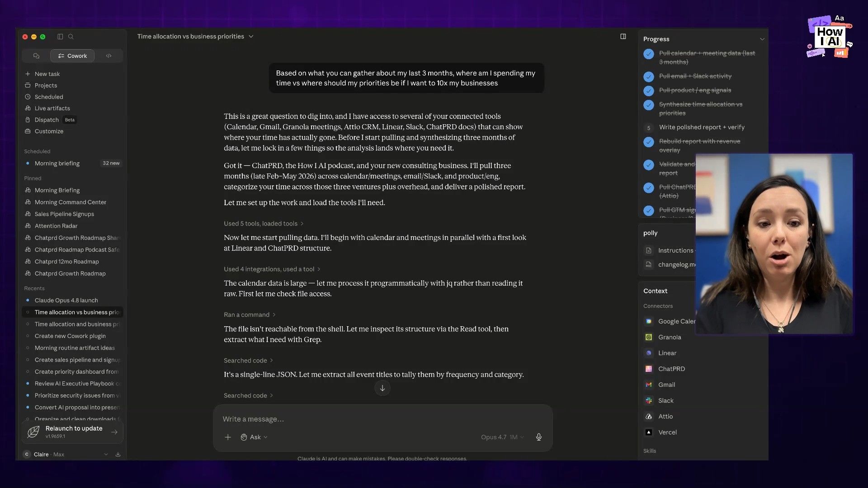Expand the 'Ran a command' step

pyautogui.click(x=250, y=315)
